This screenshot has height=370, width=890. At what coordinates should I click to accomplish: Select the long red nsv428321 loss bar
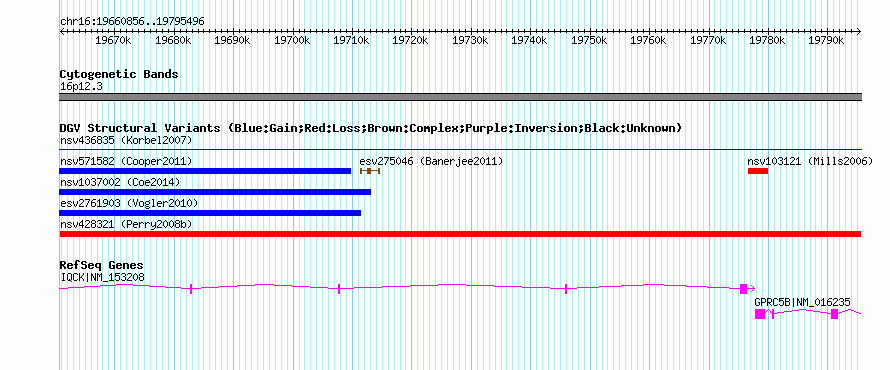coord(460,234)
